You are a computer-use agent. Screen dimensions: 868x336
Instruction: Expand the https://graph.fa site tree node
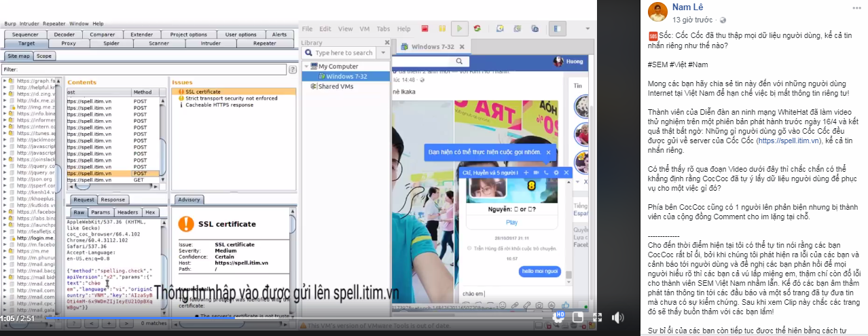coord(5,80)
